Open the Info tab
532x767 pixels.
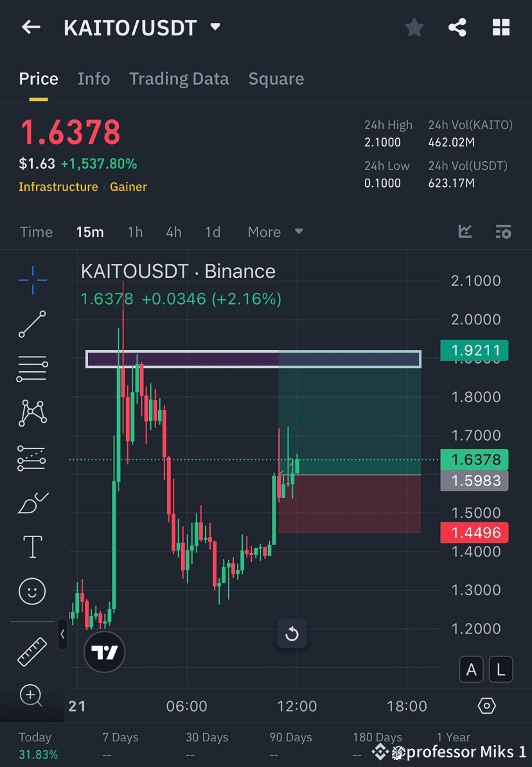coord(94,78)
